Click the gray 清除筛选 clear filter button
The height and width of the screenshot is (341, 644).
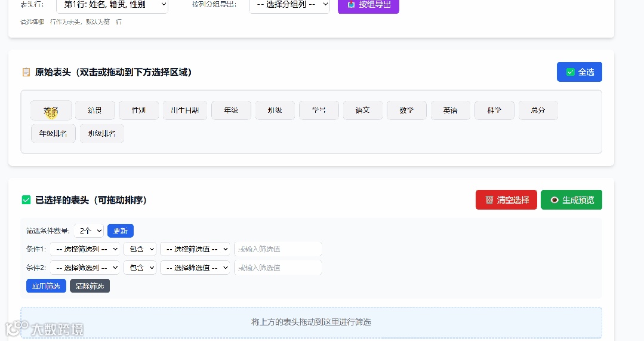(x=90, y=286)
